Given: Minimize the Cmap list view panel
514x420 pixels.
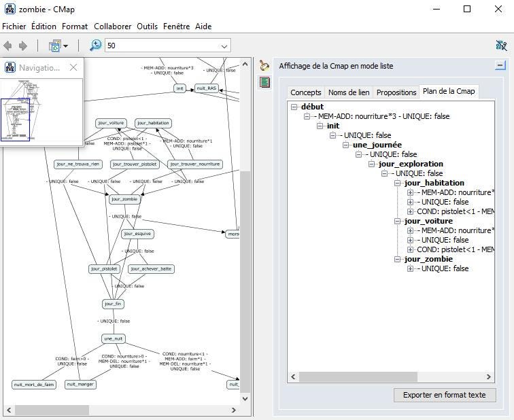Looking at the screenshot, I should coord(500,66).
